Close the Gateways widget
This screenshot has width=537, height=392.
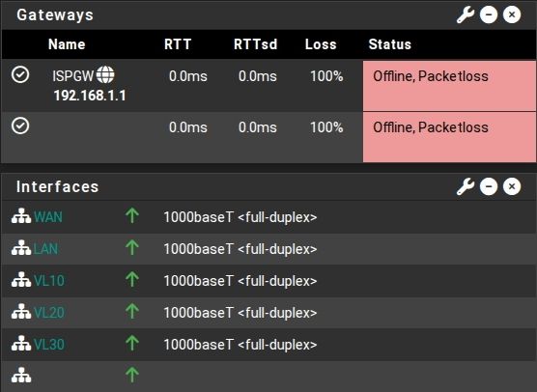(x=512, y=14)
